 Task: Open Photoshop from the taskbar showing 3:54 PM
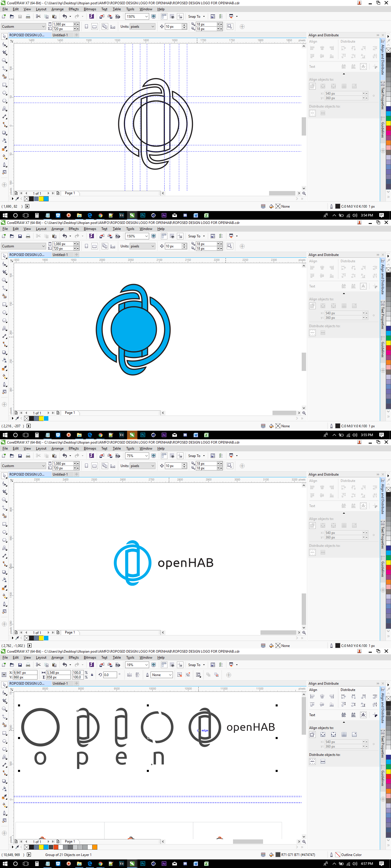pyautogui.click(x=143, y=215)
